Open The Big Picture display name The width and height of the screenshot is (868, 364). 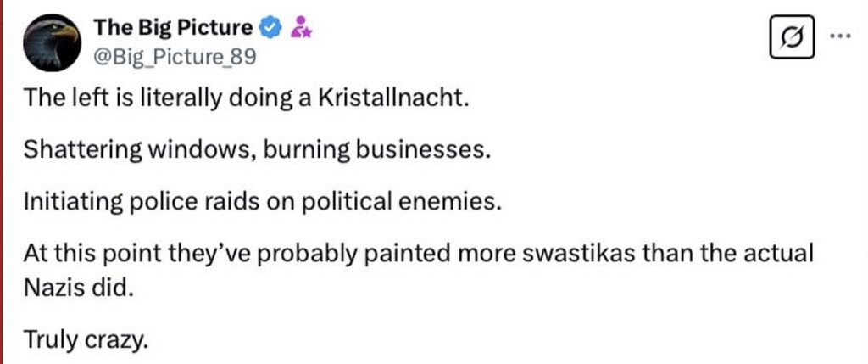coord(172,28)
